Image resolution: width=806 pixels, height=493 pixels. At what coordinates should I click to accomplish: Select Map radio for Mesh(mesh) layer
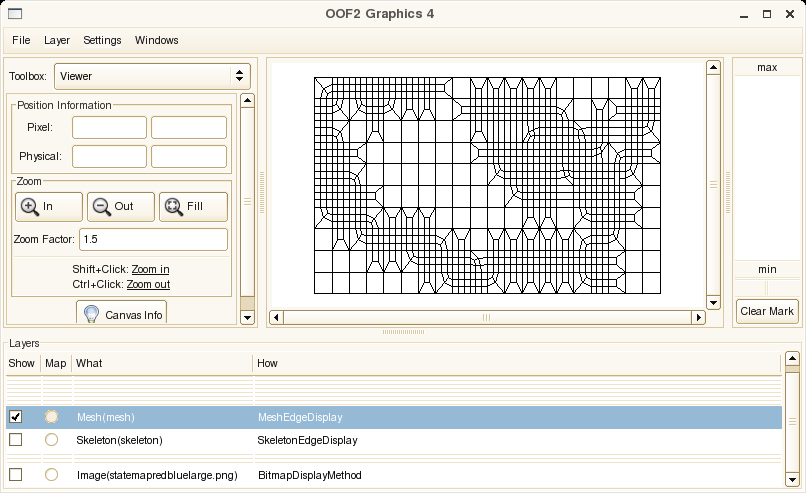point(51,417)
